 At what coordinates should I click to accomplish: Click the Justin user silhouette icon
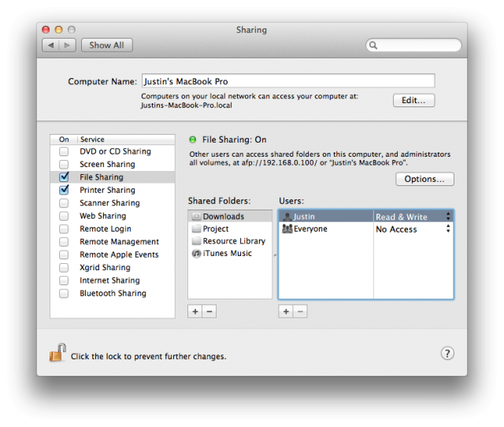point(287,217)
